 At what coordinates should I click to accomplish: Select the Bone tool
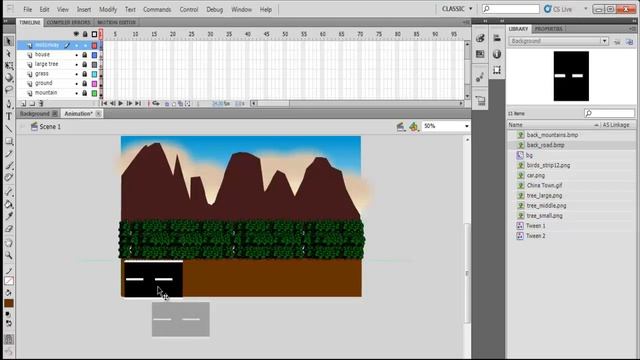coord(9,192)
